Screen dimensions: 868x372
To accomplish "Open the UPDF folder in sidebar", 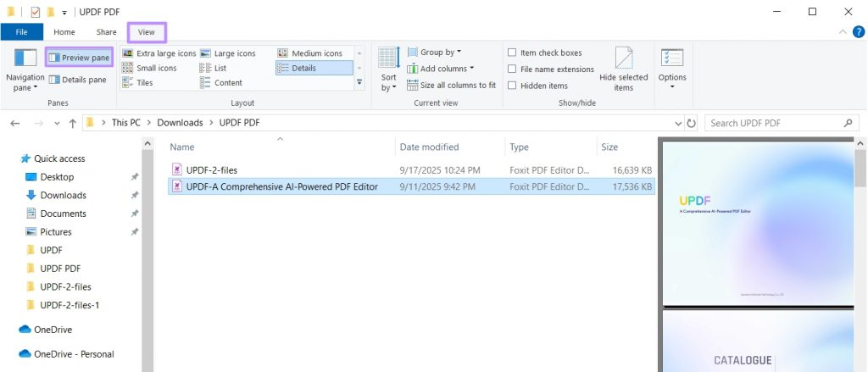I will click(x=45, y=250).
